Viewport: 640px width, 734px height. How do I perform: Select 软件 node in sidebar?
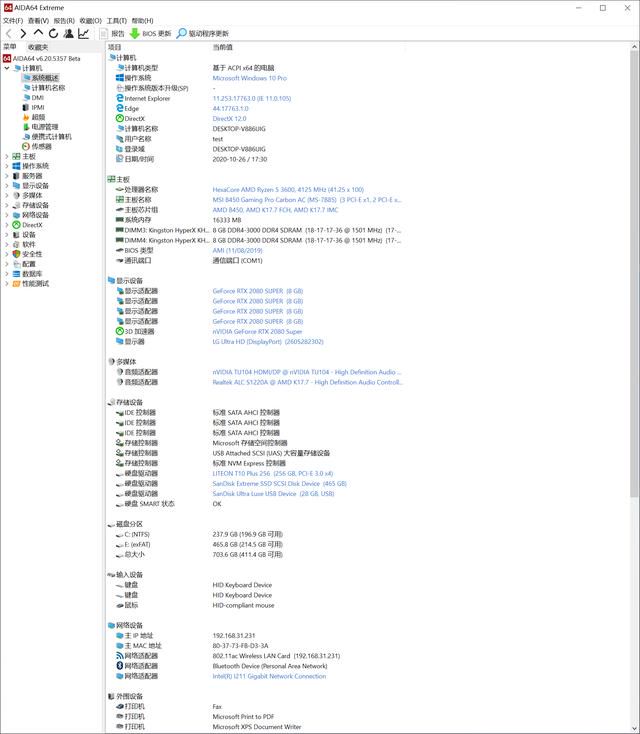tap(24, 244)
